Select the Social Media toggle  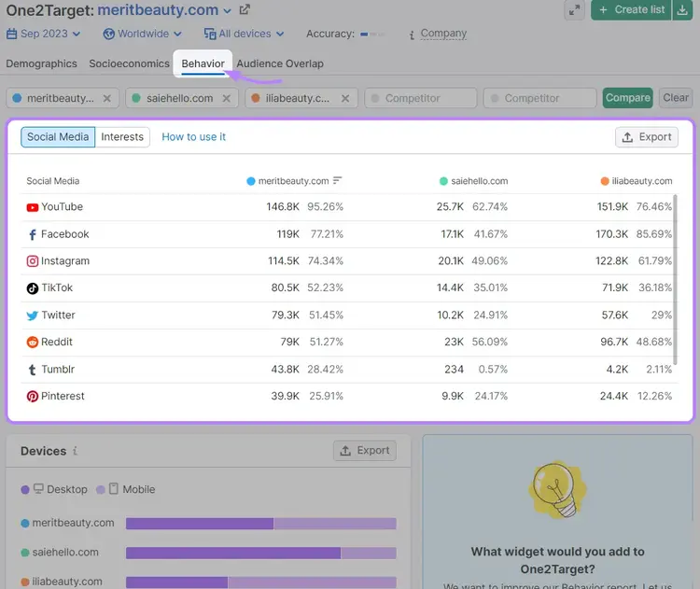[x=58, y=137]
